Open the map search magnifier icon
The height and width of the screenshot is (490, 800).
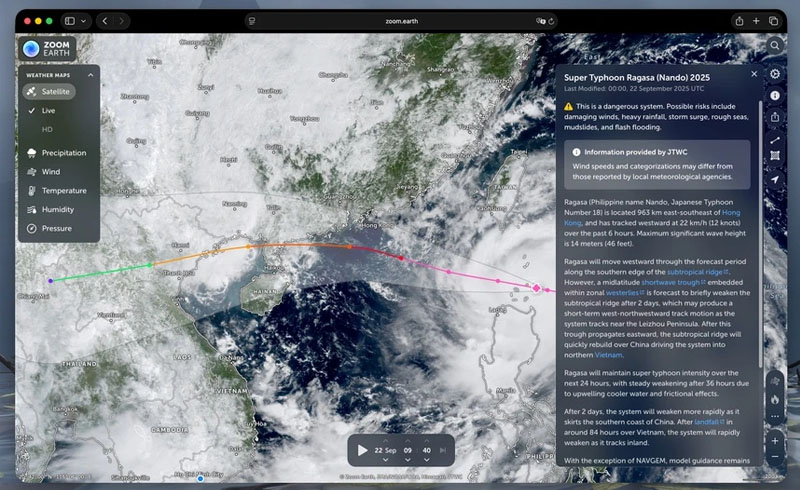776,46
